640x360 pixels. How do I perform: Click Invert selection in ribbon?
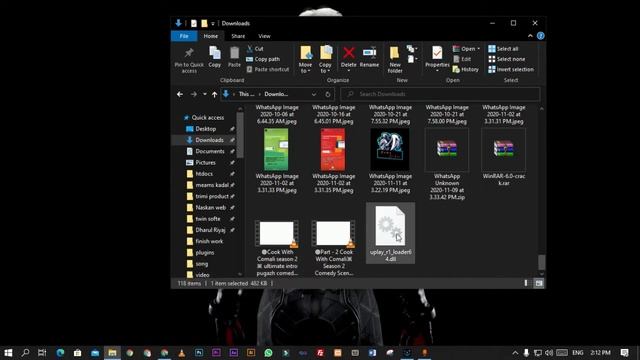(511, 69)
